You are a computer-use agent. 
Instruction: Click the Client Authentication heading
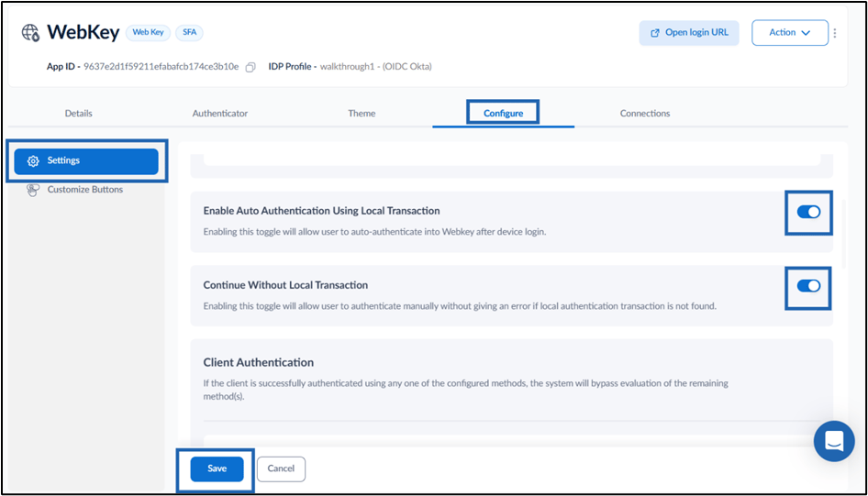click(259, 363)
